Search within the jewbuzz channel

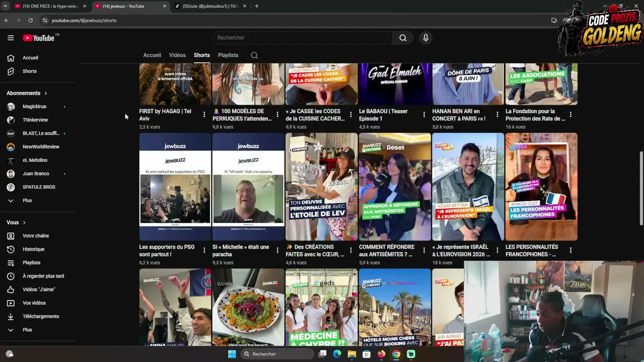[254, 55]
